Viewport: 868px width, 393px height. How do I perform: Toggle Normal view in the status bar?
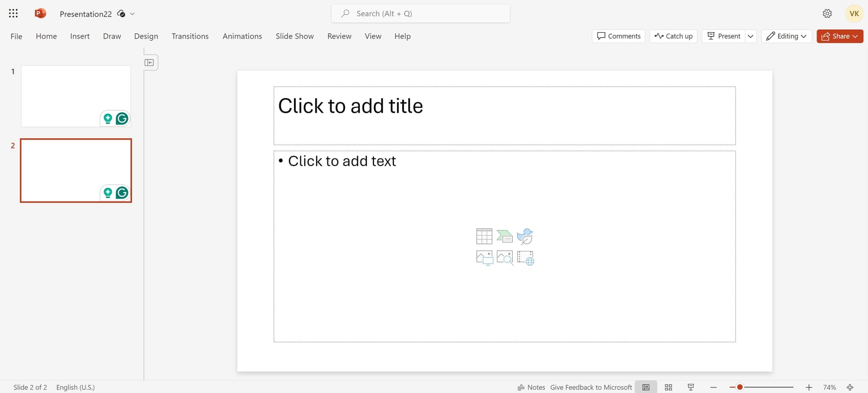(645, 387)
